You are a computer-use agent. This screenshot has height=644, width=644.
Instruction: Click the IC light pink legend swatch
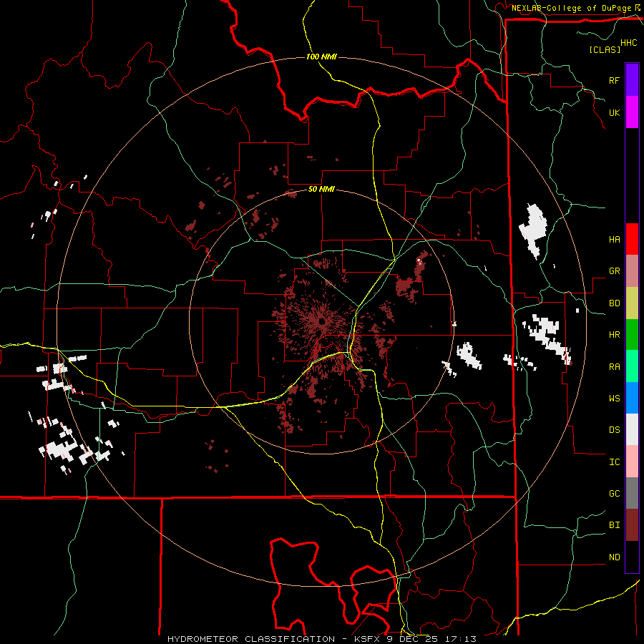click(x=632, y=462)
